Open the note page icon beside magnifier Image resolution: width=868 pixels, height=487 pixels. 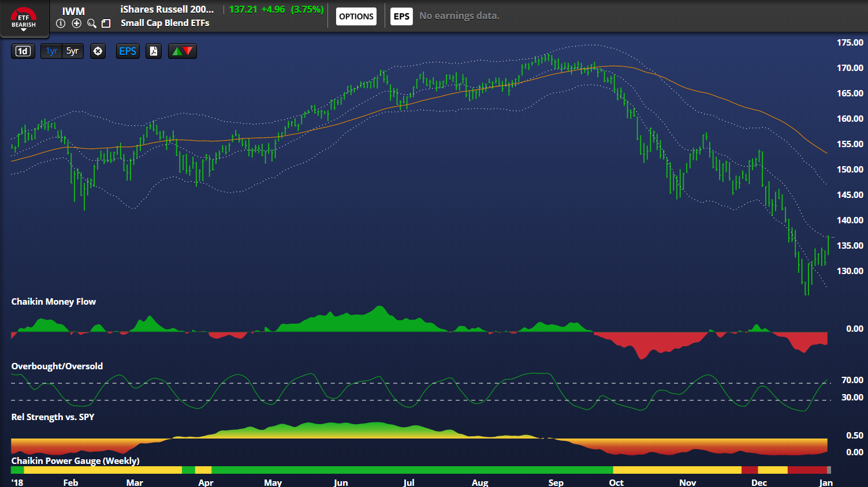coord(106,23)
